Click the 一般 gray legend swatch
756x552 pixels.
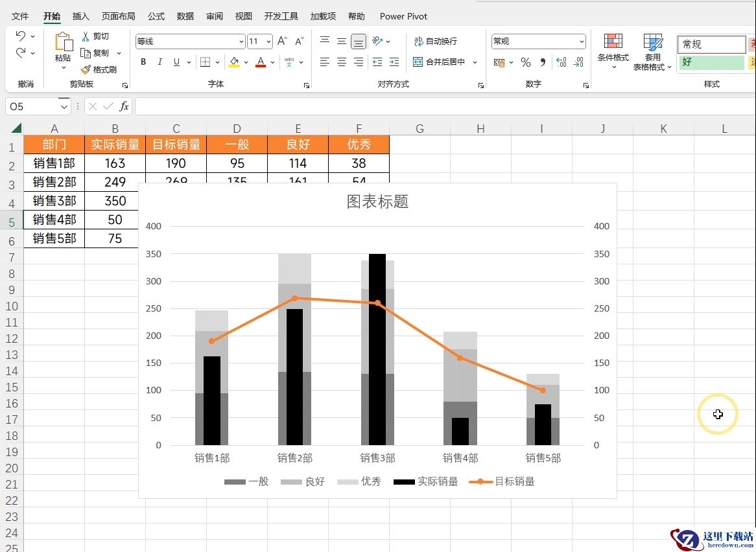(x=235, y=481)
